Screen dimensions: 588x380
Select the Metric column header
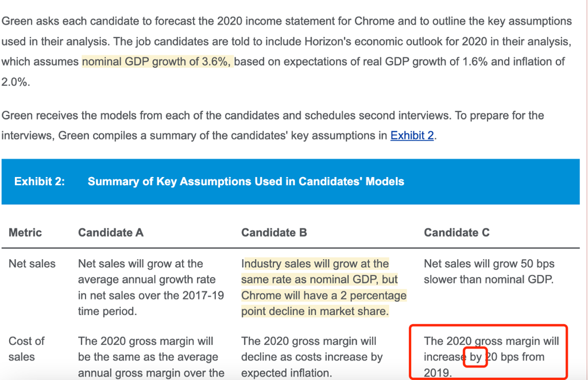click(25, 233)
